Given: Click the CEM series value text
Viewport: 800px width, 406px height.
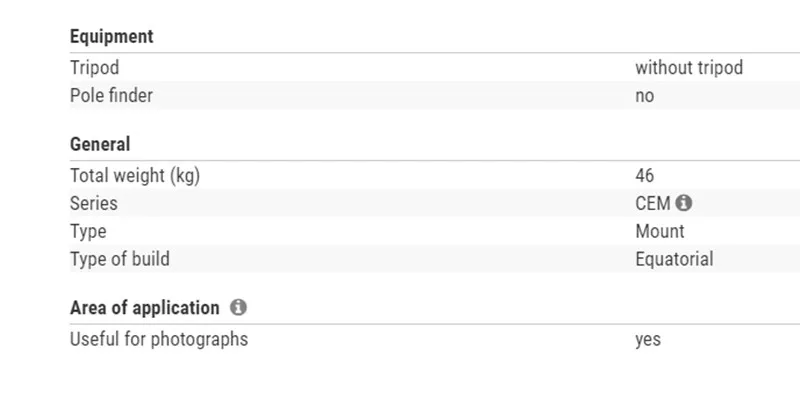Looking at the screenshot, I should [x=653, y=203].
